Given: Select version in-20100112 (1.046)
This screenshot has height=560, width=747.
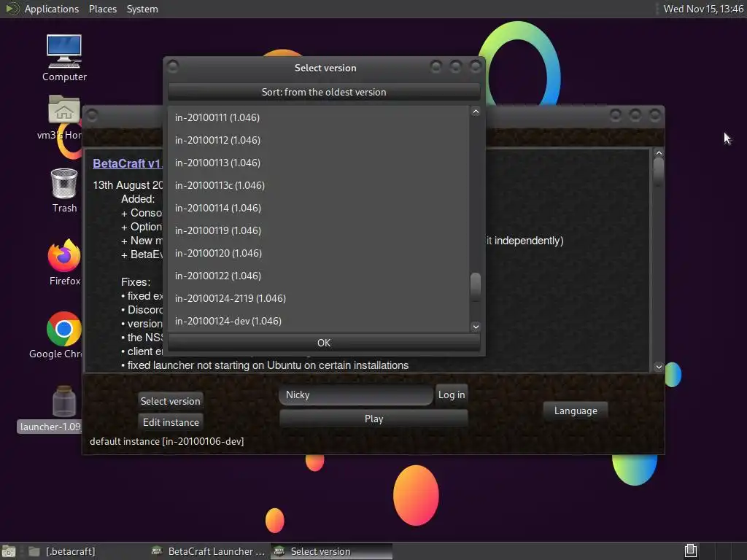Looking at the screenshot, I should coord(318,140).
